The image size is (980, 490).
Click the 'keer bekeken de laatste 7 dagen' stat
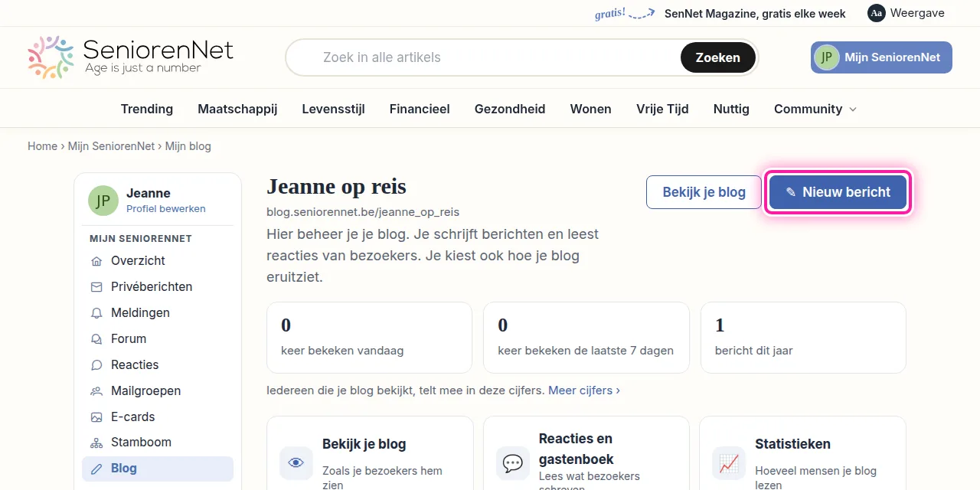point(586,338)
